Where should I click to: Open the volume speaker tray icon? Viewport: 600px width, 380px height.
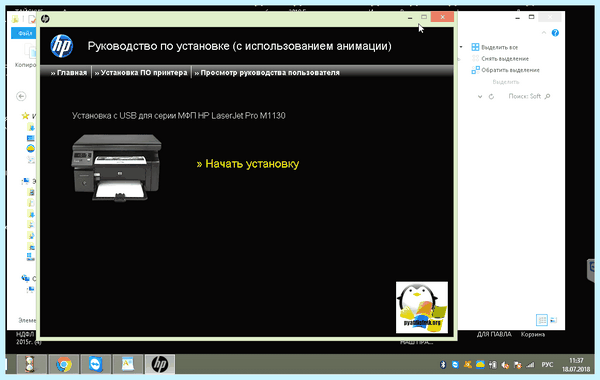[505, 365]
